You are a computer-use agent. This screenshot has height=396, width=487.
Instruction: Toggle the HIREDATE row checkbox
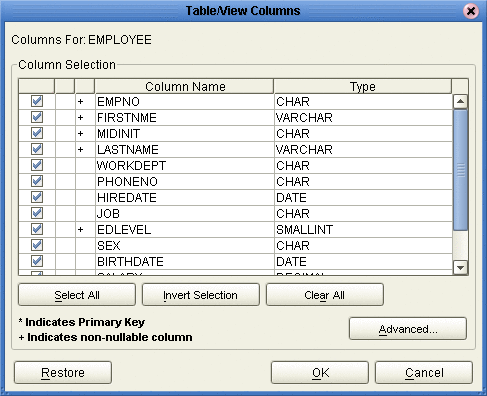point(37,197)
